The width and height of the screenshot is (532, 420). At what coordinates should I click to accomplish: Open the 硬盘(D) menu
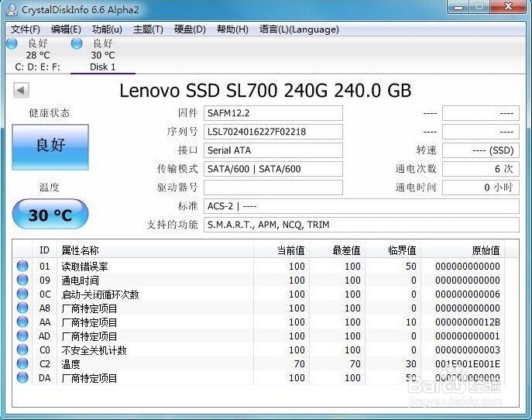190,29
